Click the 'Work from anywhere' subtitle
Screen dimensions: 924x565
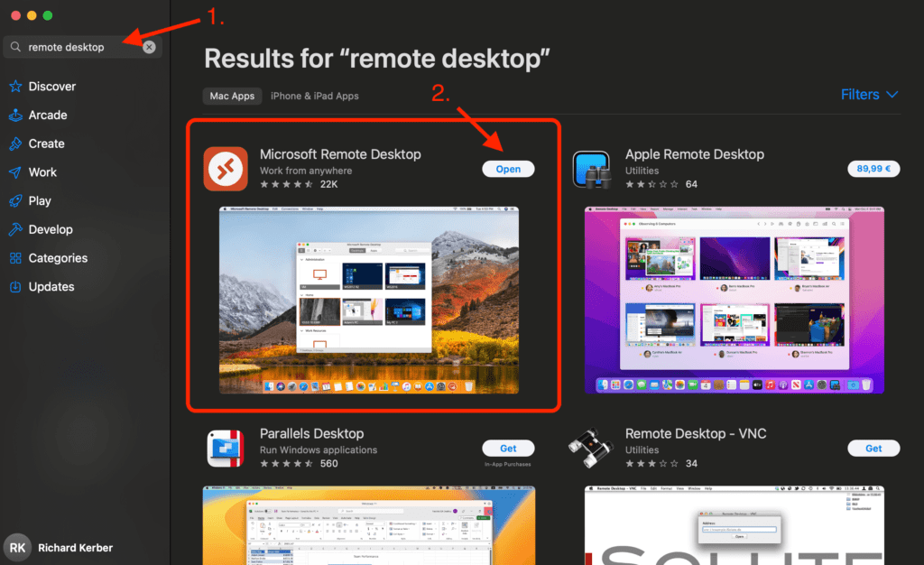tap(306, 171)
